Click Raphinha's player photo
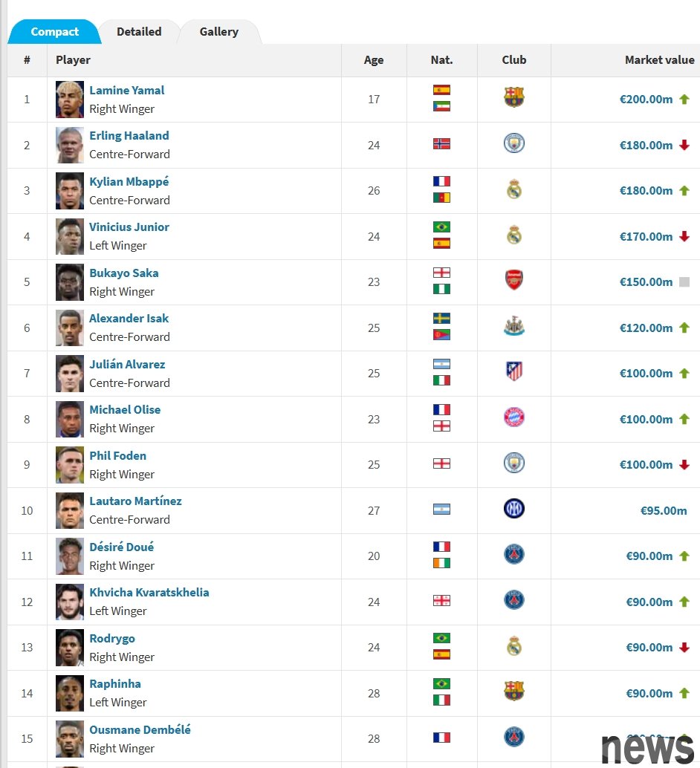The height and width of the screenshot is (768, 700). tap(70, 693)
